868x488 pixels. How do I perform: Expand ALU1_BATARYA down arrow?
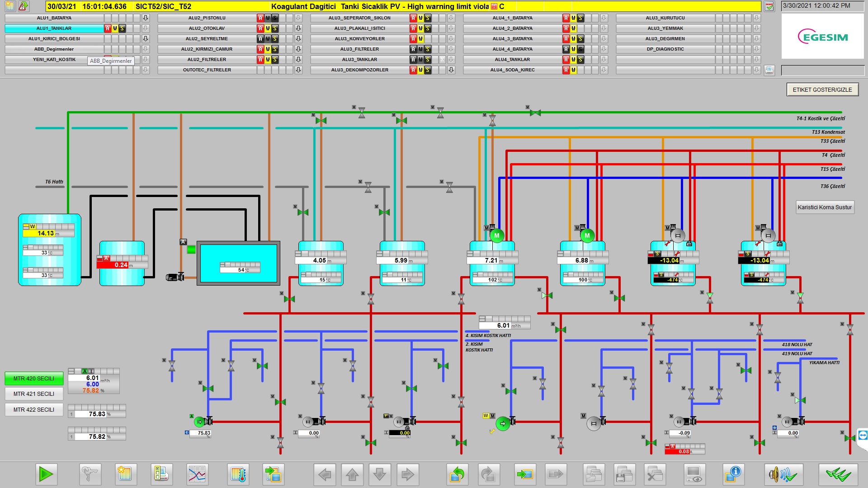[146, 18]
